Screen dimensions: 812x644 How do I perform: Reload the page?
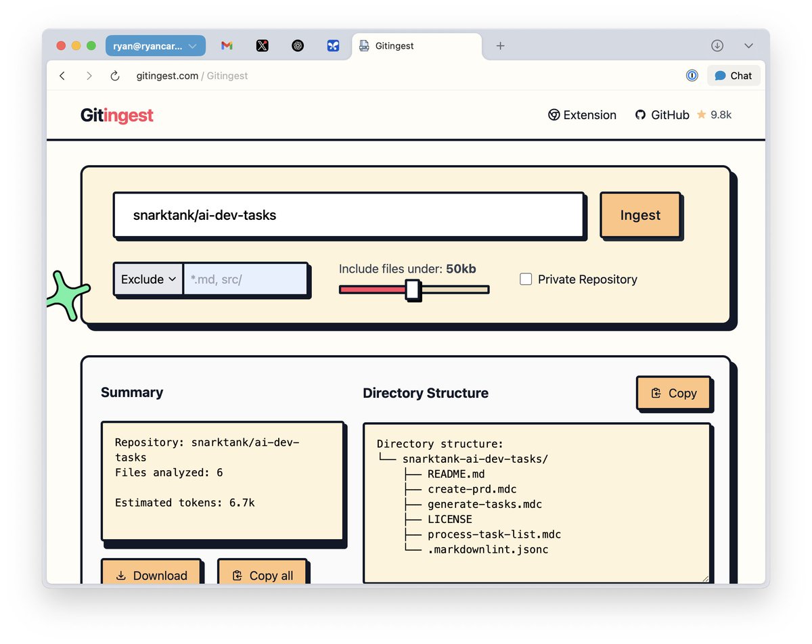[115, 76]
